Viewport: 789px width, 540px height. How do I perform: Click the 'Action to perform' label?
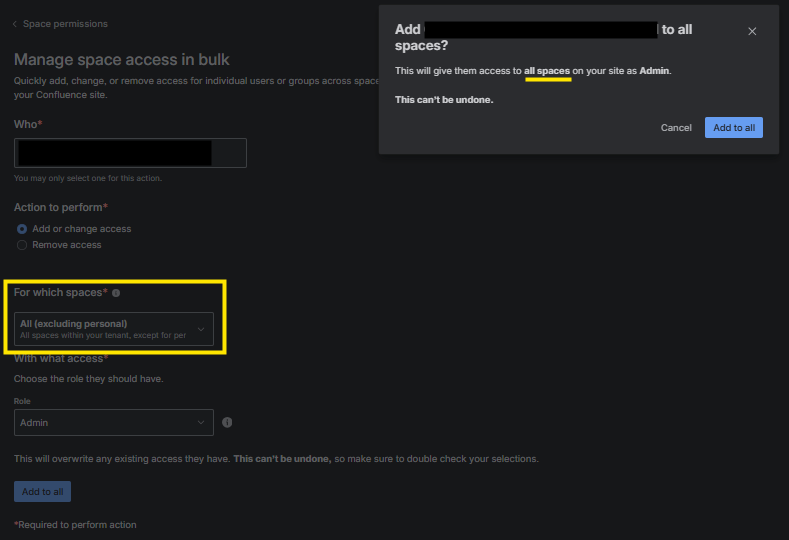(x=60, y=207)
